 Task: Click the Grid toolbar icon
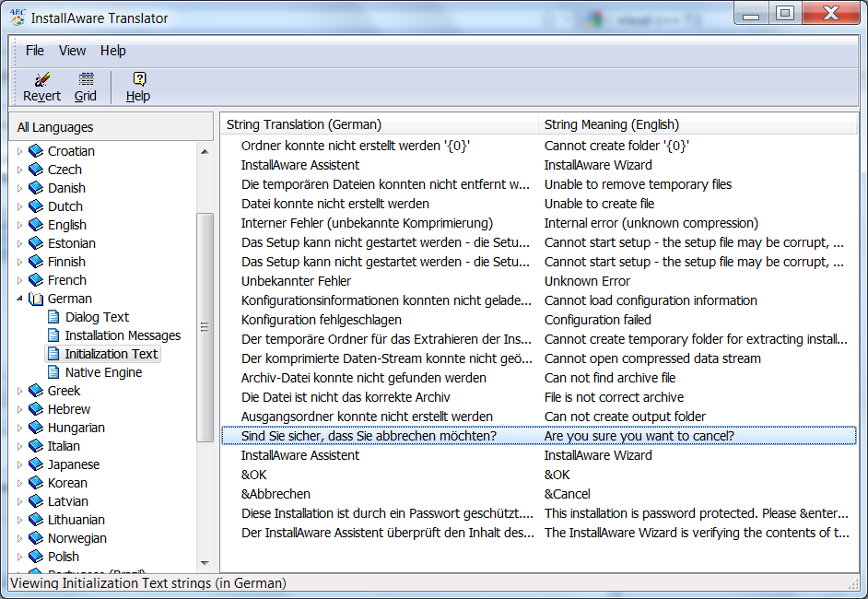[x=86, y=79]
